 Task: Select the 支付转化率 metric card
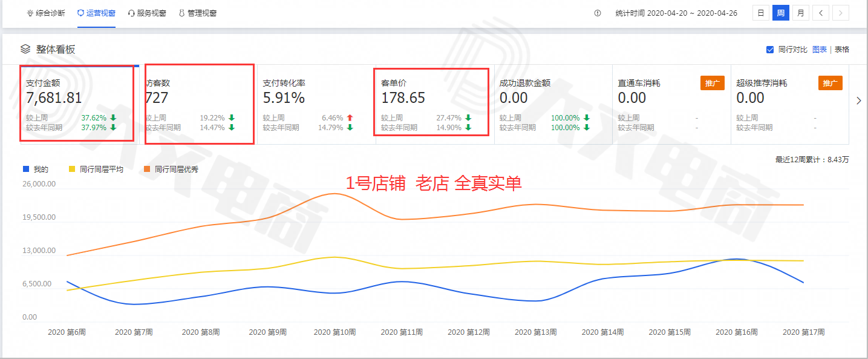[316, 104]
